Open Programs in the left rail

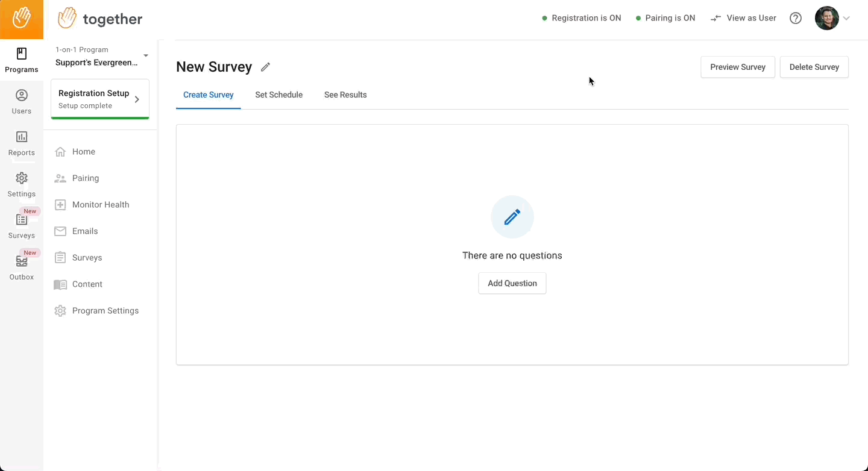[22, 60]
